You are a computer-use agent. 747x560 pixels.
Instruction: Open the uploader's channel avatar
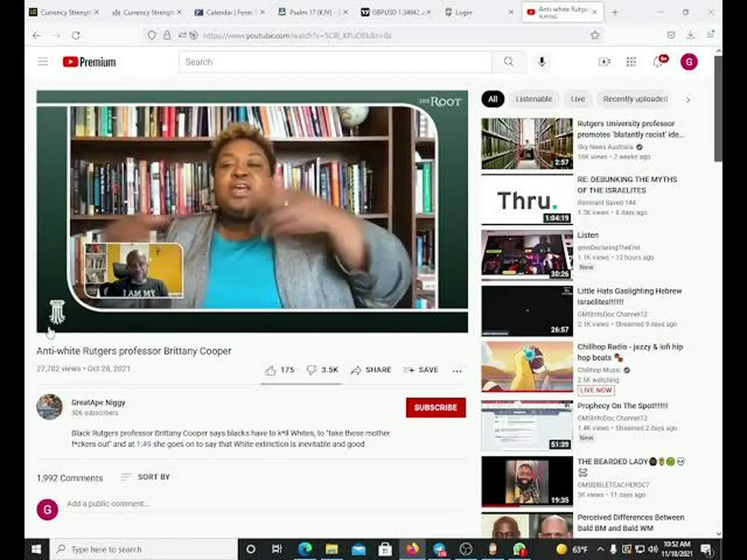coord(50,407)
